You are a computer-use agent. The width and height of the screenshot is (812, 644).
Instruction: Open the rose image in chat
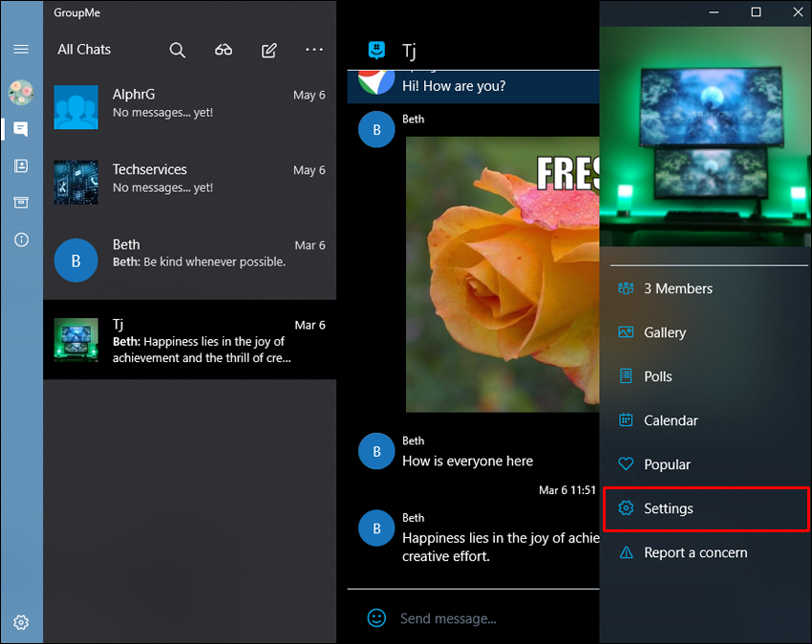pos(502,274)
